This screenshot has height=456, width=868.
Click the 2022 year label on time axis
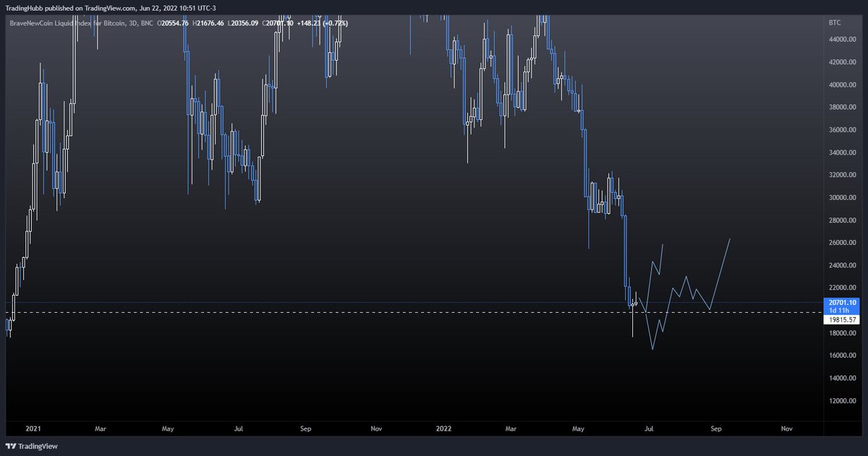click(445, 429)
